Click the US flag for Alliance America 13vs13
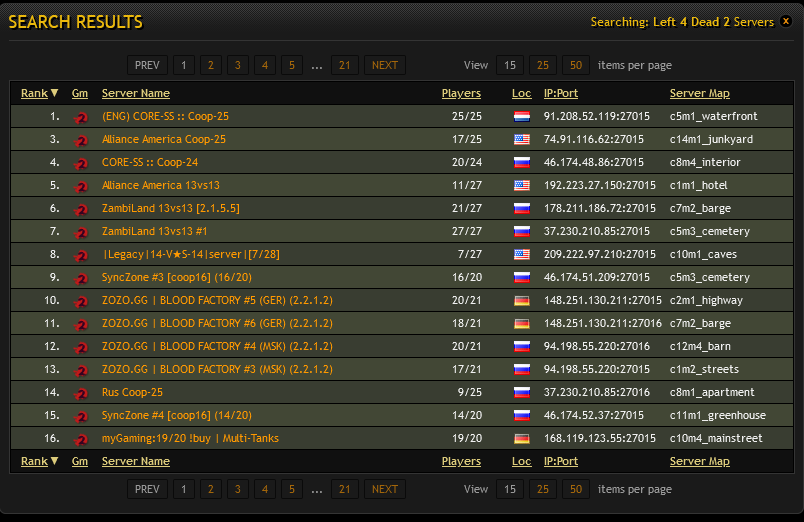Viewport: 804px width, 522px height. click(521, 185)
